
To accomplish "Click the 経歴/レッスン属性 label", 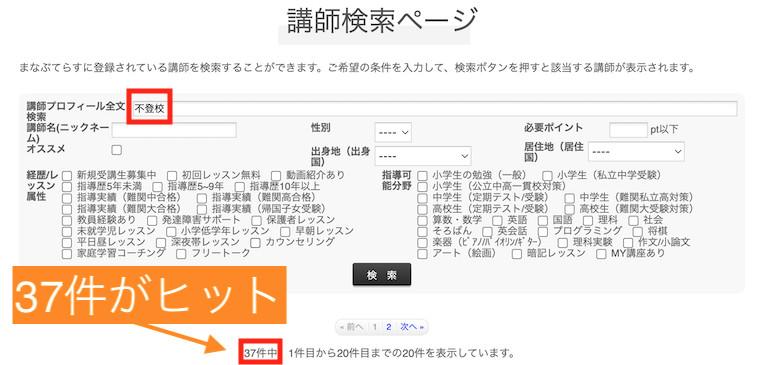I will pyautogui.click(x=42, y=186).
